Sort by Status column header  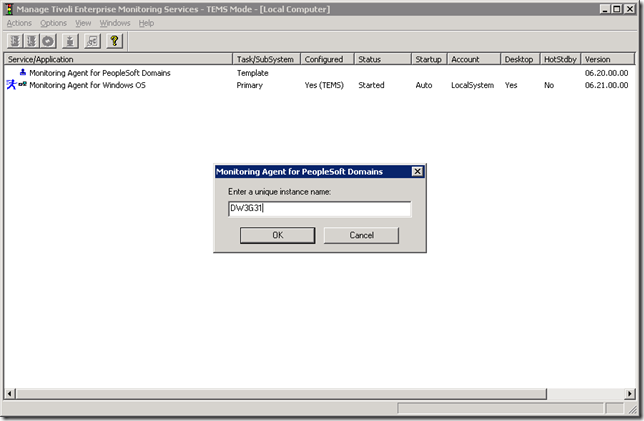point(383,59)
